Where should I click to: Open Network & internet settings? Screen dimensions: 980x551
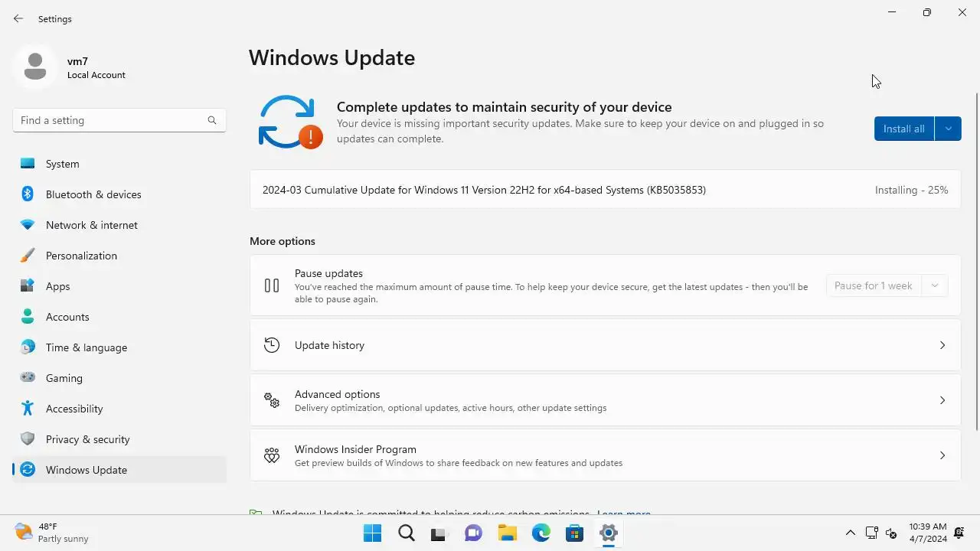point(119,225)
